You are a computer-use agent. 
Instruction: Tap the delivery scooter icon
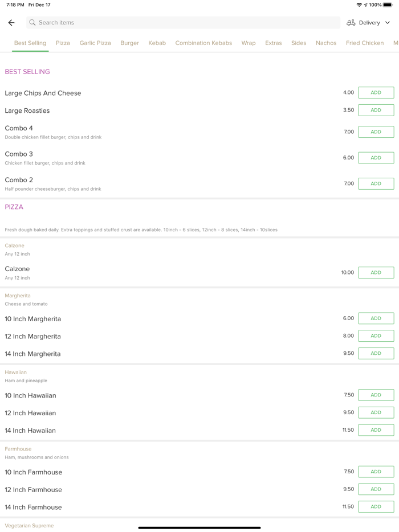point(351,23)
